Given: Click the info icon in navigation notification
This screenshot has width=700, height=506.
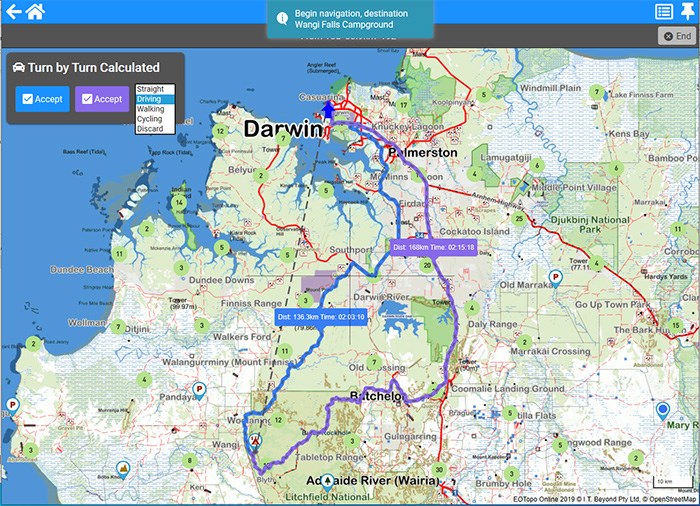Looking at the screenshot, I should (282, 18).
